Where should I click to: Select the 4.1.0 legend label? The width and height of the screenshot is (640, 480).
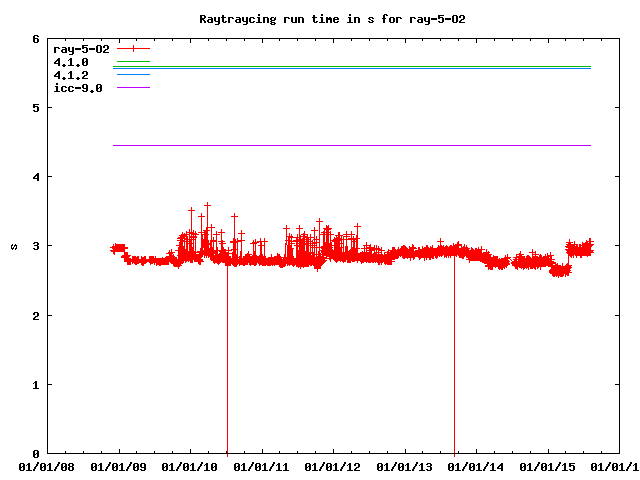click(x=70, y=62)
